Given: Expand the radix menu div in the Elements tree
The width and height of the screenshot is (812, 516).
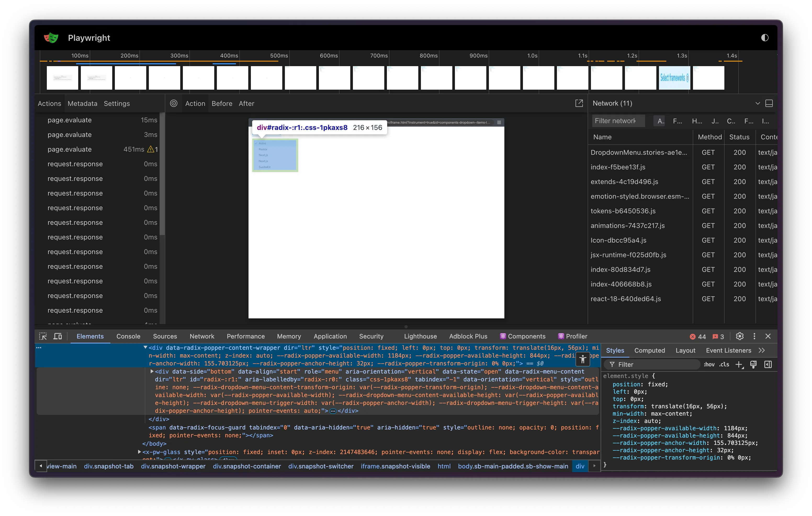Looking at the screenshot, I should coord(151,371).
